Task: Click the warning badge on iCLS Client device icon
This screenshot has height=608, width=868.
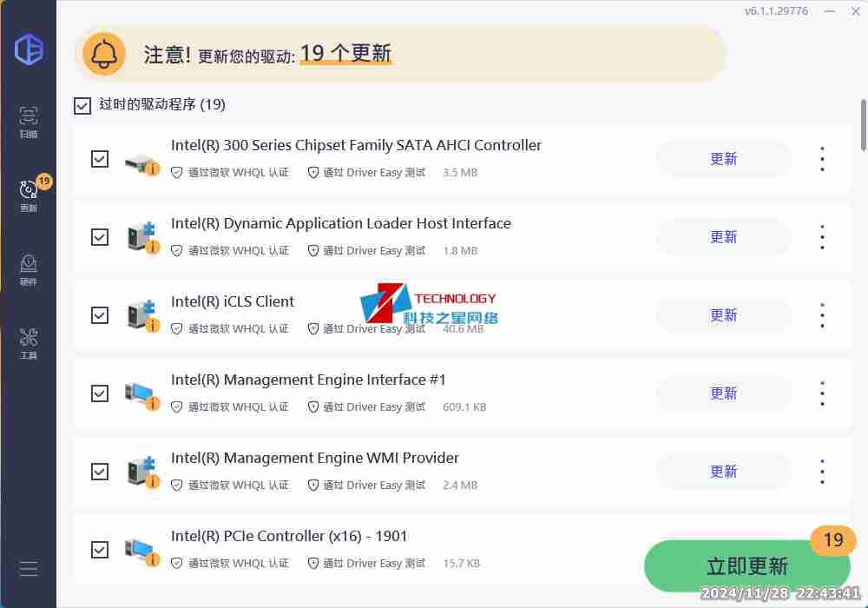Action: 153,324
